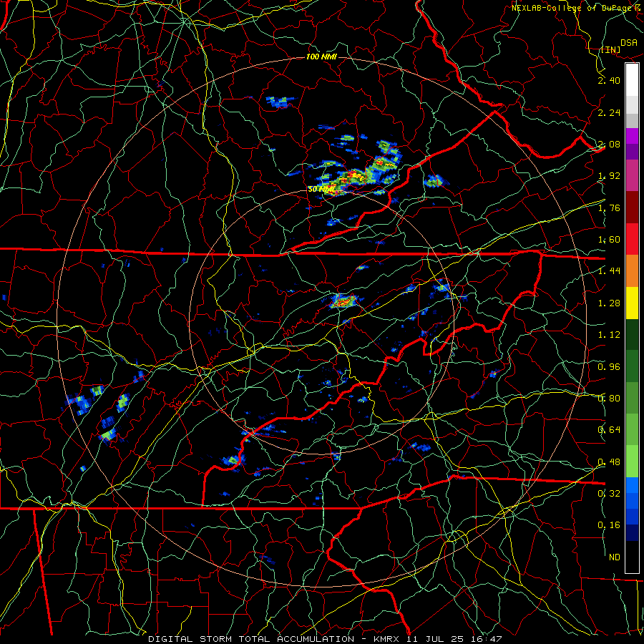Click the 0.96 legend value

(609, 367)
